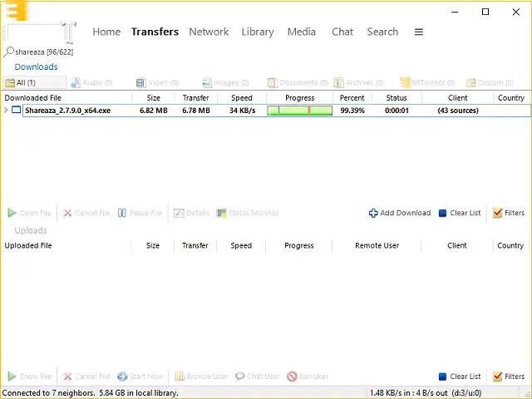Maximize the Shareaza window
Viewport: 532px width, 399px height.
pyautogui.click(x=485, y=12)
